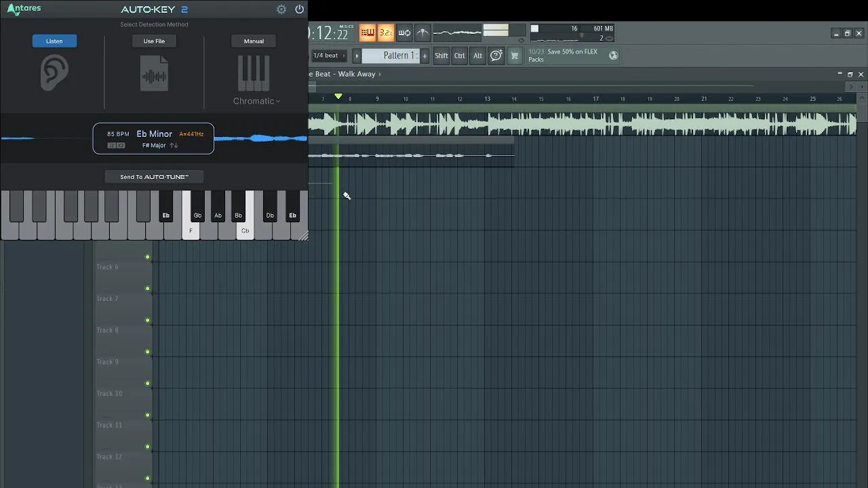Open the help chat icon
Screen dimensions: 868x488
pos(496,56)
